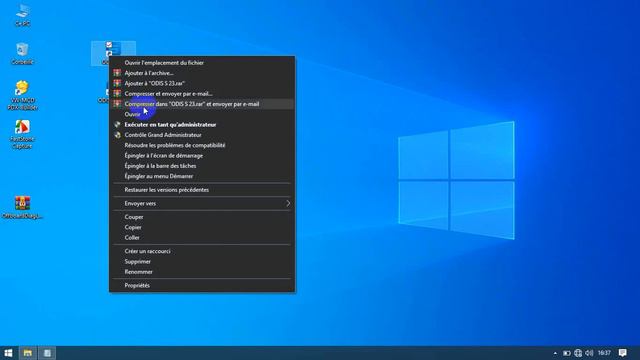Image resolution: width=640 pixels, height=360 pixels.
Task: Click the WinRAR icon beside Ajouter à l'archive
Action: pos(117,73)
